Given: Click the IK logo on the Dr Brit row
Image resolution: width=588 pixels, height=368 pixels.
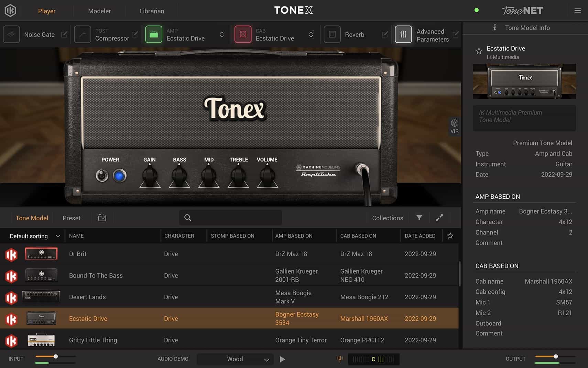Looking at the screenshot, I should coord(11,254).
